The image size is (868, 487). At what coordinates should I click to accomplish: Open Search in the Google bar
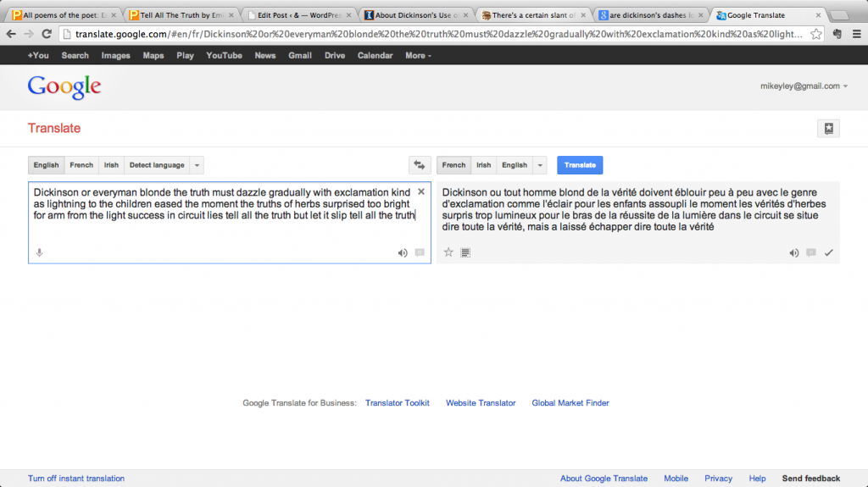(x=75, y=55)
